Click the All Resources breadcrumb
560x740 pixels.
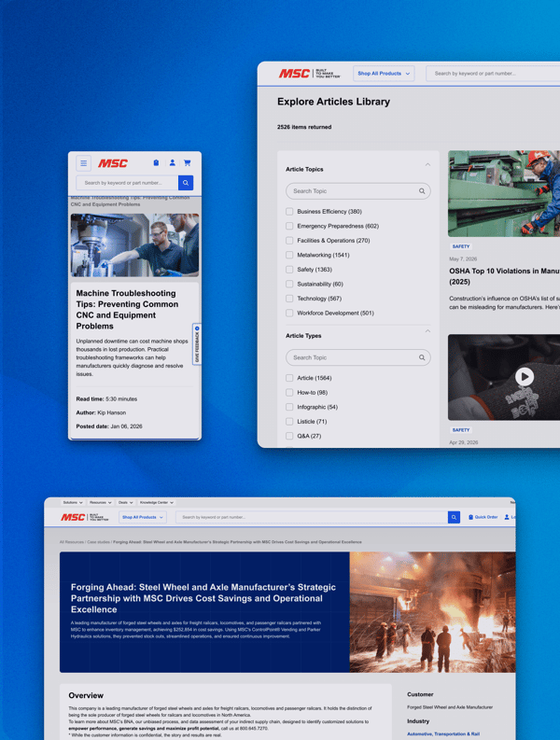tap(72, 542)
